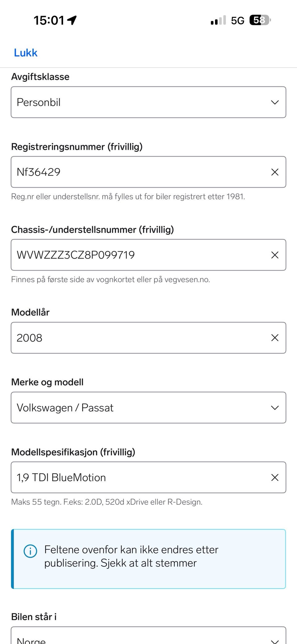This screenshot has height=644, width=297.
Task: Clear the chassis number with X icon
Action: (275, 255)
